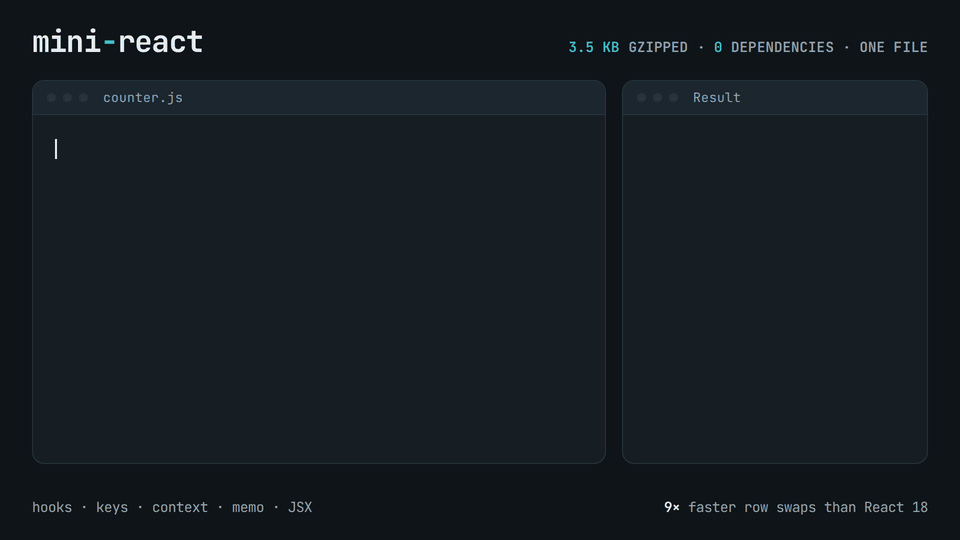Click the context feature label

click(180, 508)
